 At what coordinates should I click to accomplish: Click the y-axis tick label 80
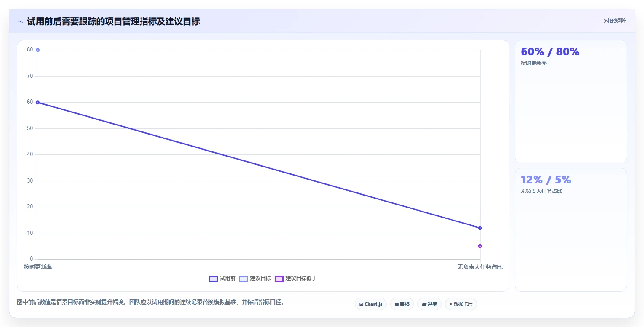tap(30, 50)
